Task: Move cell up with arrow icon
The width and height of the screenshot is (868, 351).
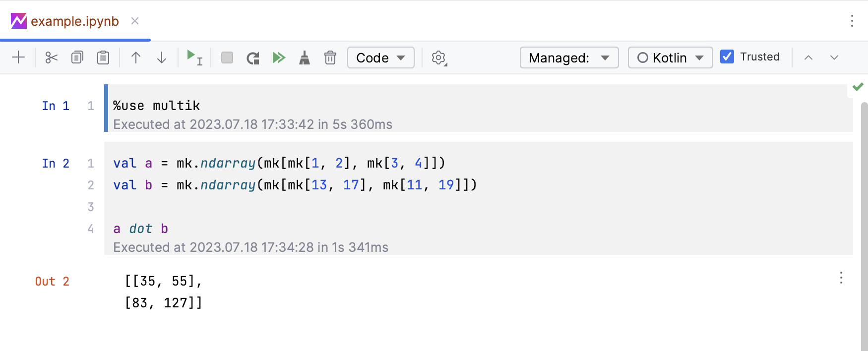Action: click(x=136, y=58)
